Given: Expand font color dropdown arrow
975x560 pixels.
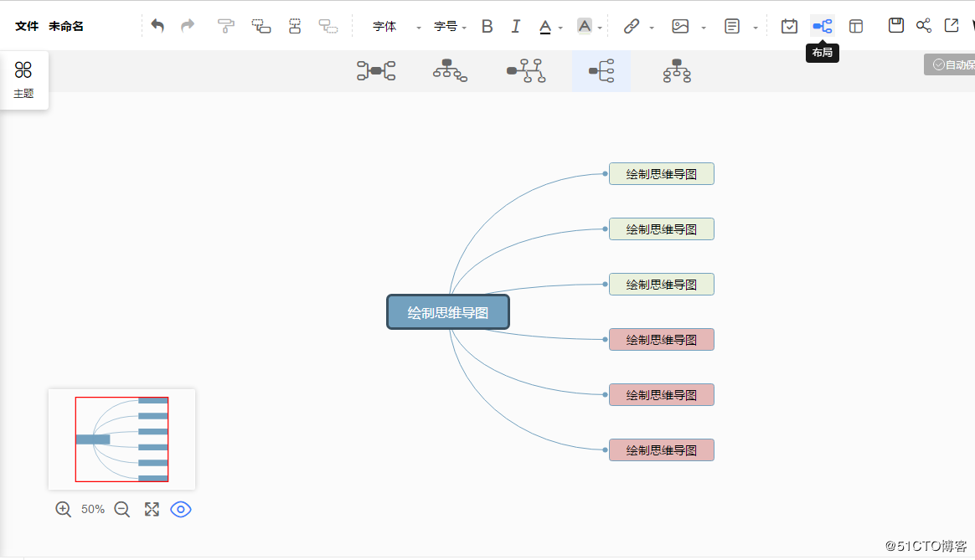Looking at the screenshot, I should click(561, 28).
